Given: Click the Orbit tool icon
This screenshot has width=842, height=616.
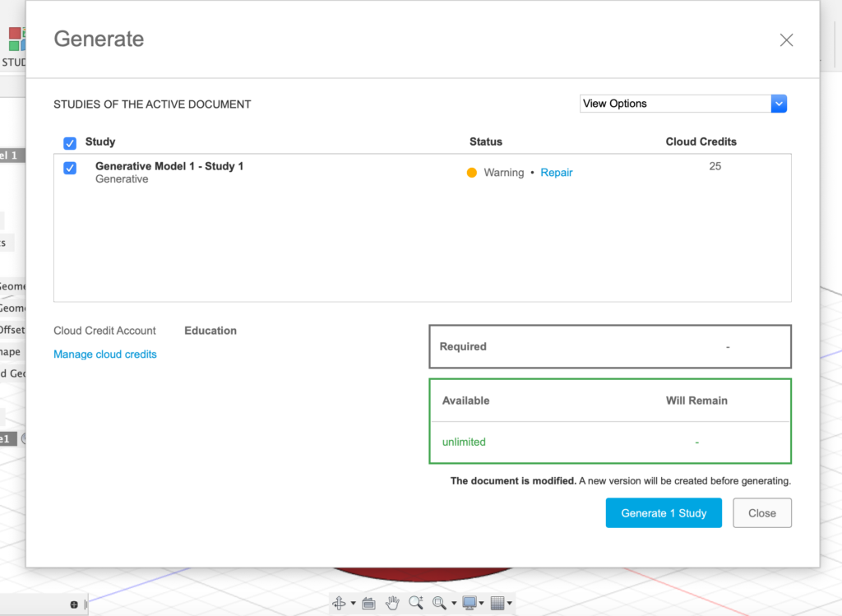Looking at the screenshot, I should point(338,603).
